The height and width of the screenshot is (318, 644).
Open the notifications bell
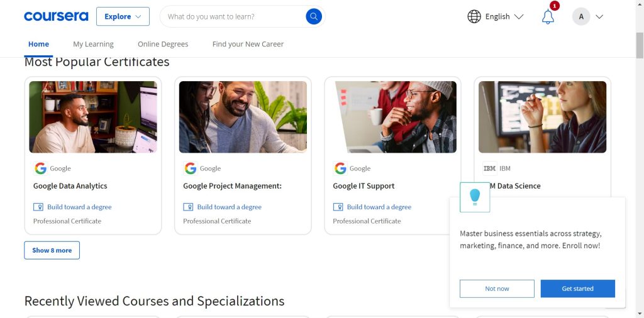tap(548, 17)
